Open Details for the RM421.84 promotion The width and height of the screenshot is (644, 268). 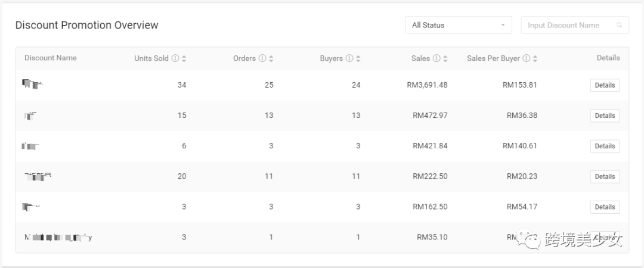(x=605, y=146)
